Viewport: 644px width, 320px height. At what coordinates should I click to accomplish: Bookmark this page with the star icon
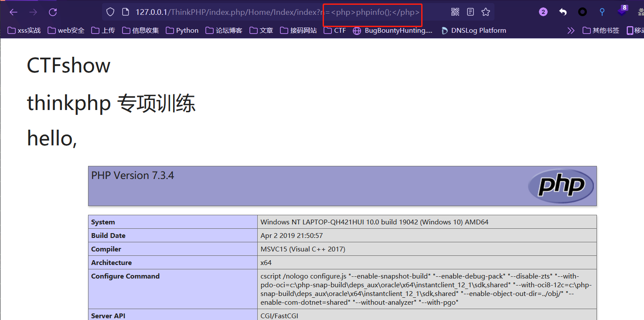[x=486, y=12]
